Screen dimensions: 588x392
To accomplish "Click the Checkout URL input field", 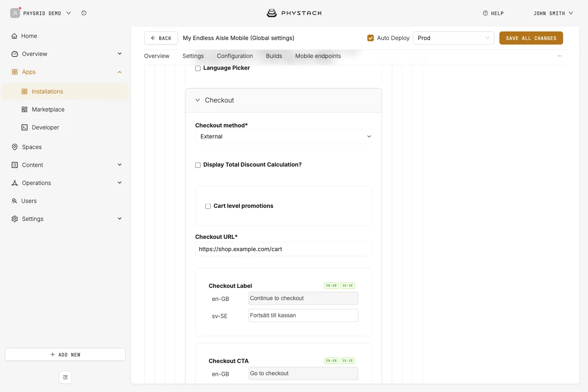I will [283, 249].
